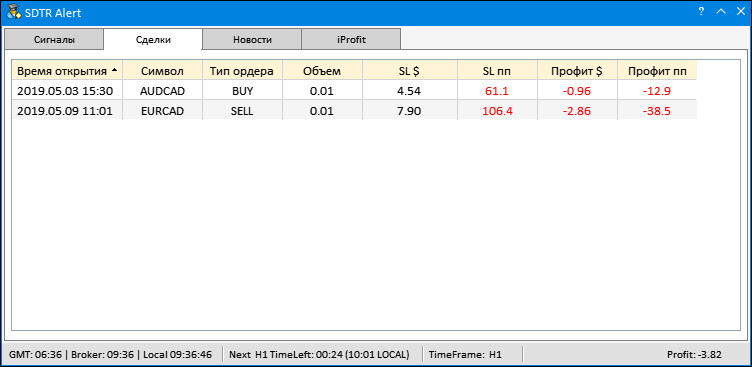752x367 pixels.
Task: Select the 2019.05.03 15:30 open time cell
Action: coord(67,91)
